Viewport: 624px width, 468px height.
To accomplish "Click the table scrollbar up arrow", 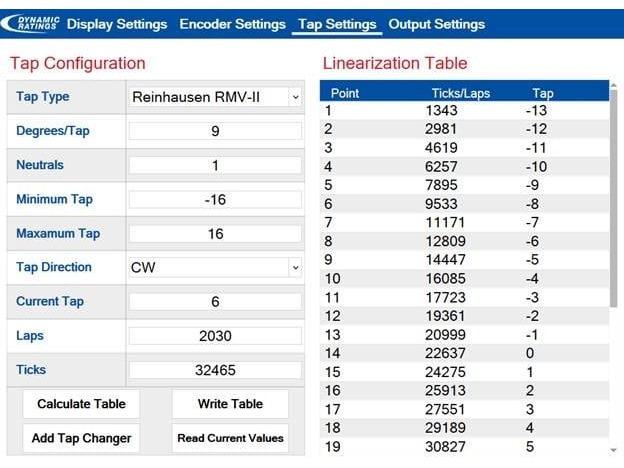I will pos(613,85).
